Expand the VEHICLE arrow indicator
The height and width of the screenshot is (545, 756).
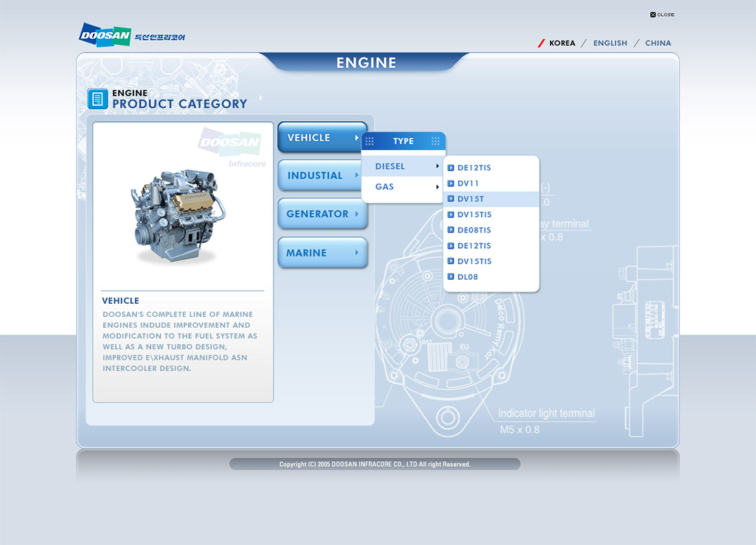pyautogui.click(x=357, y=137)
